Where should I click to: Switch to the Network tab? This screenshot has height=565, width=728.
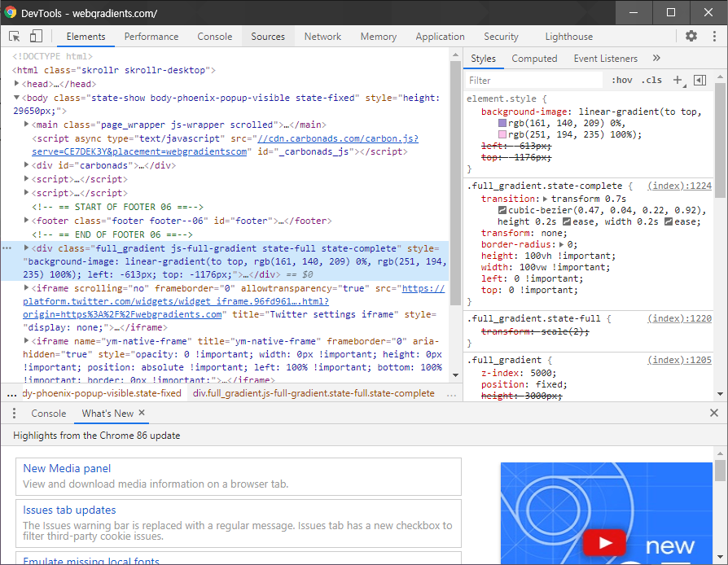pyautogui.click(x=322, y=36)
